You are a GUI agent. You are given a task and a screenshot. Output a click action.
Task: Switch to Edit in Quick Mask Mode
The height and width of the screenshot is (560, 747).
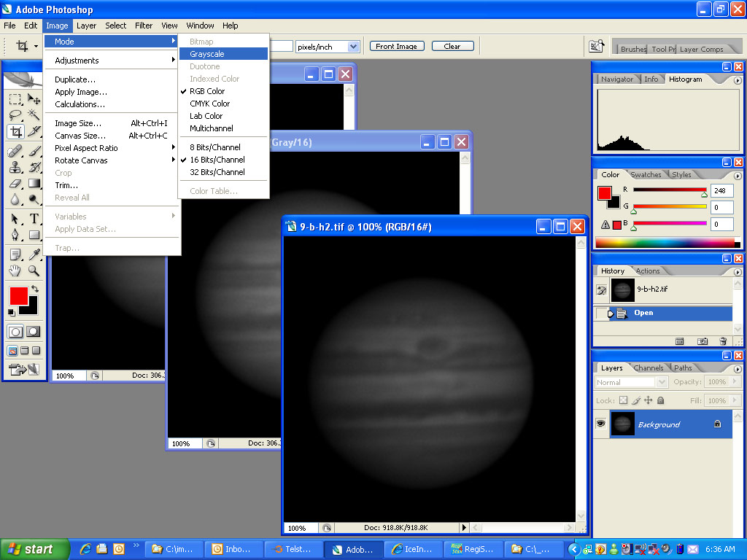(x=34, y=332)
